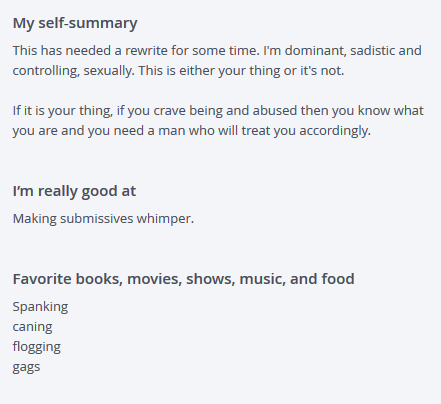Click the word "music," in the favorites heading
The image size is (441, 404).
coord(263,279)
